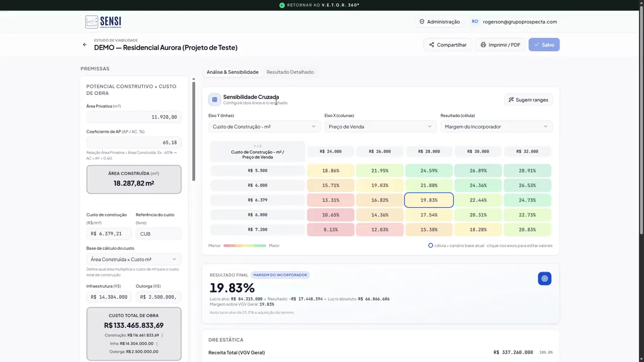Click the RO user avatar
Image resolution: width=644 pixels, height=362 pixels.
point(475,22)
